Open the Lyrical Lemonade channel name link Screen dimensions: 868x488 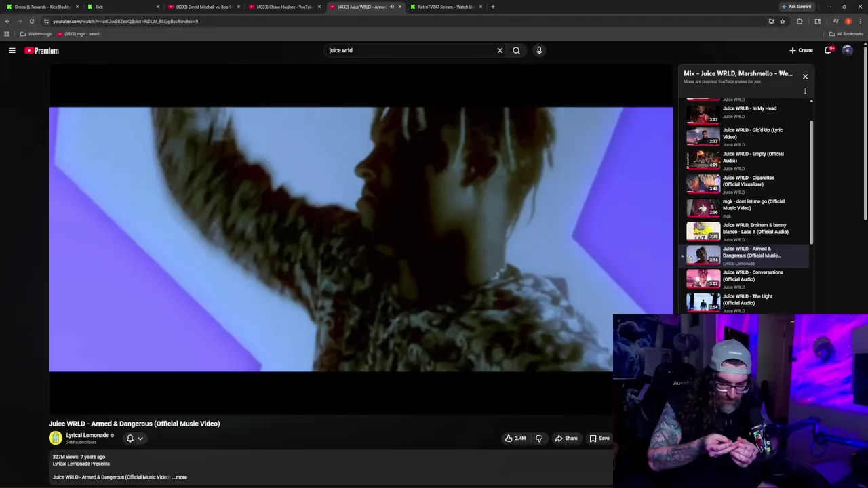coord(87,435)
